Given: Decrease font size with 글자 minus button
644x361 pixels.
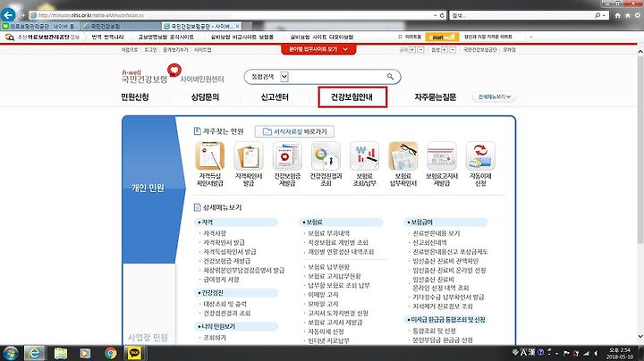Looking at the screenshot, I should click(x=421, y=50).
